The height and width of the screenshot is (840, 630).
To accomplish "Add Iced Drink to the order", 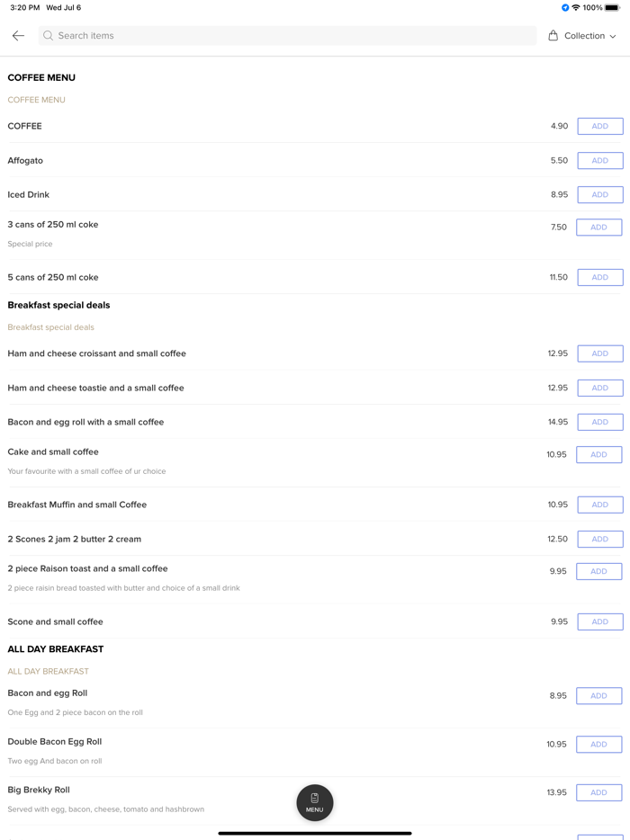I will point(599,195).
